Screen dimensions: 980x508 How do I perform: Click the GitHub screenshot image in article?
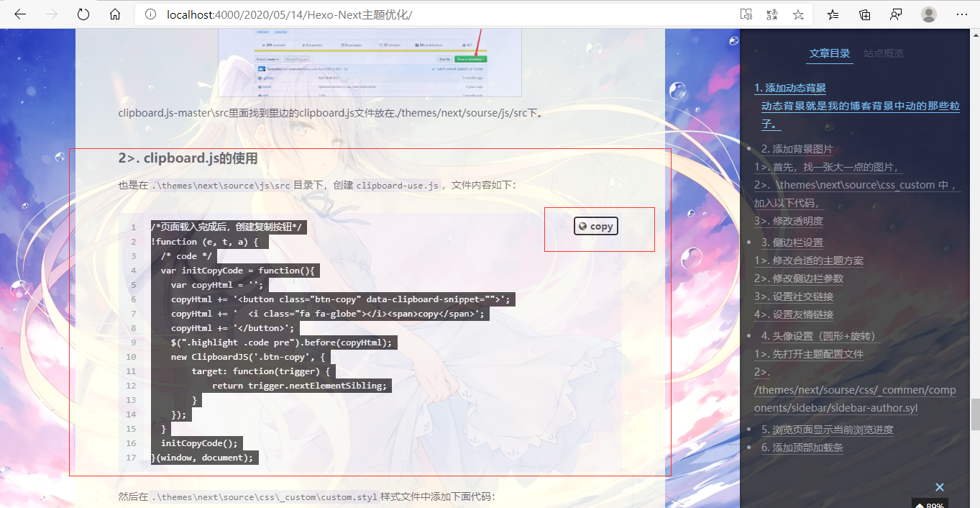click(370, 63)
